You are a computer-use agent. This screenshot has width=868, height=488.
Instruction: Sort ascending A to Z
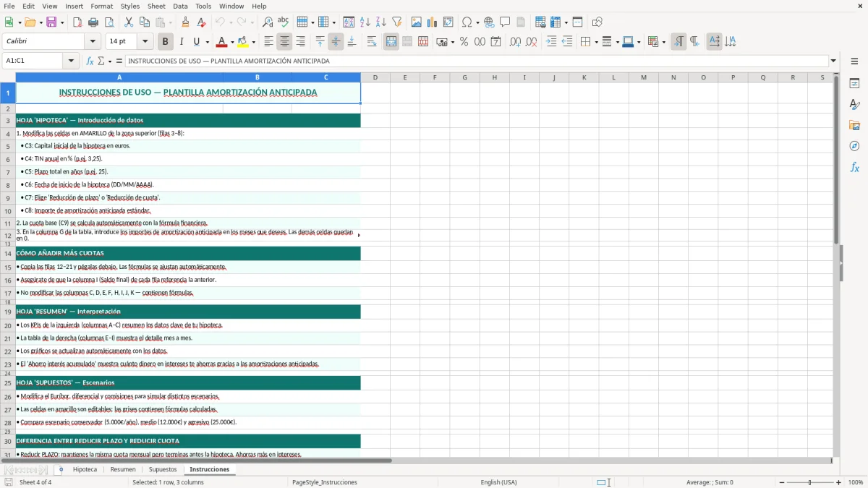click(365, 22)
